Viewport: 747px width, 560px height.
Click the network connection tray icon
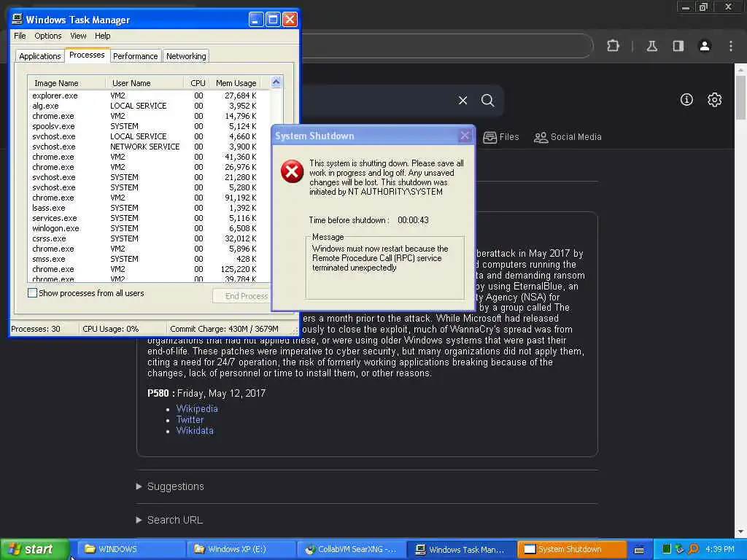680,549
